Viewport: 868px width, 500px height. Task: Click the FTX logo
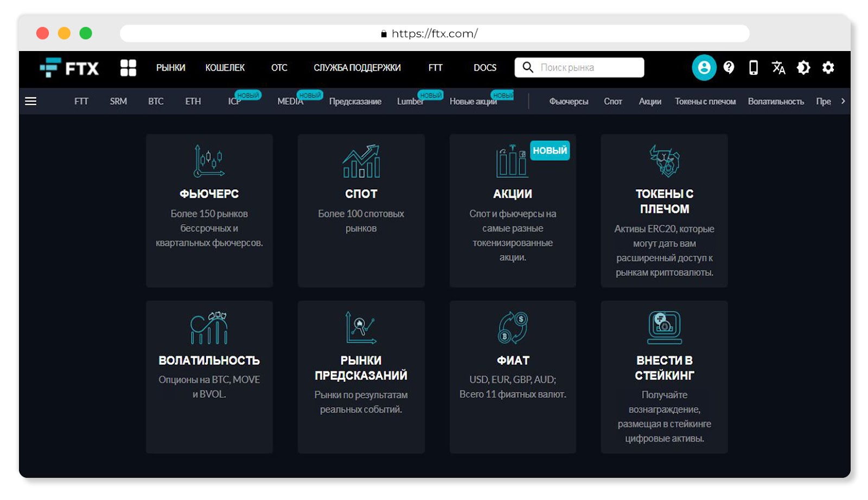[69, 68]
